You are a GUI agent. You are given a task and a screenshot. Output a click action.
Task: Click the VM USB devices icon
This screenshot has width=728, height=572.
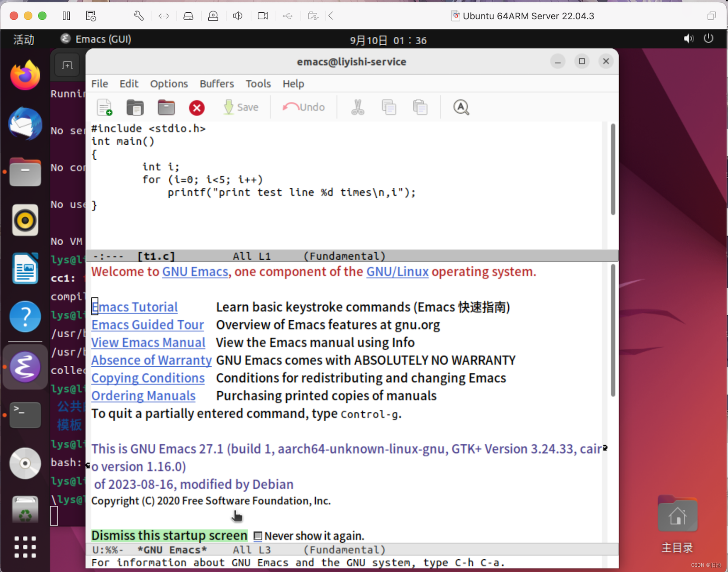[288, 16]
